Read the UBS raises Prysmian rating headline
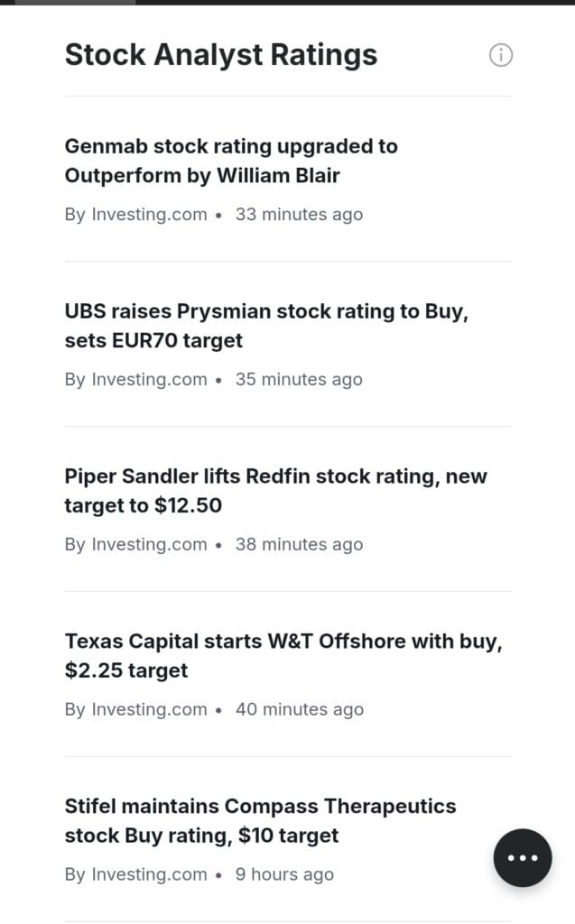This screenshot has width=575, height=924. click(267, 326)
